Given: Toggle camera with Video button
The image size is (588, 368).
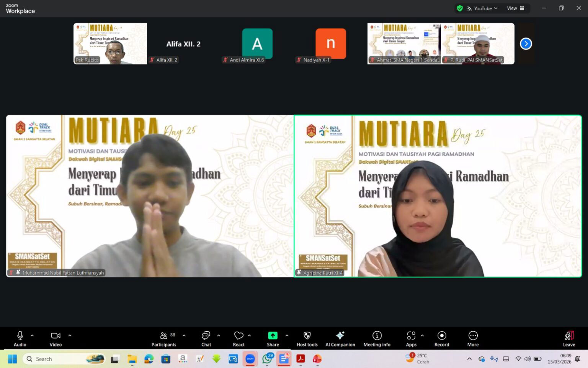Looking at the screenshot, I should tap(56, 338).
